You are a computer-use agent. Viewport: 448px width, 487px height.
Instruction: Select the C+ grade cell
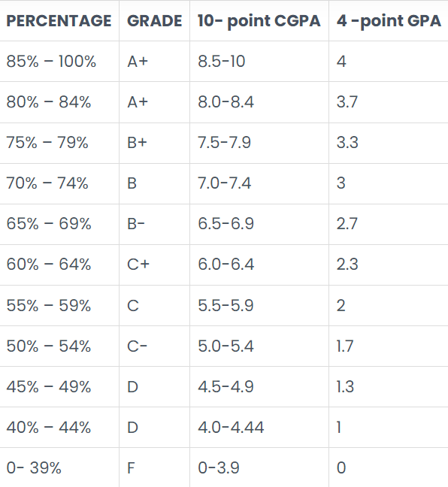point(154,265)
